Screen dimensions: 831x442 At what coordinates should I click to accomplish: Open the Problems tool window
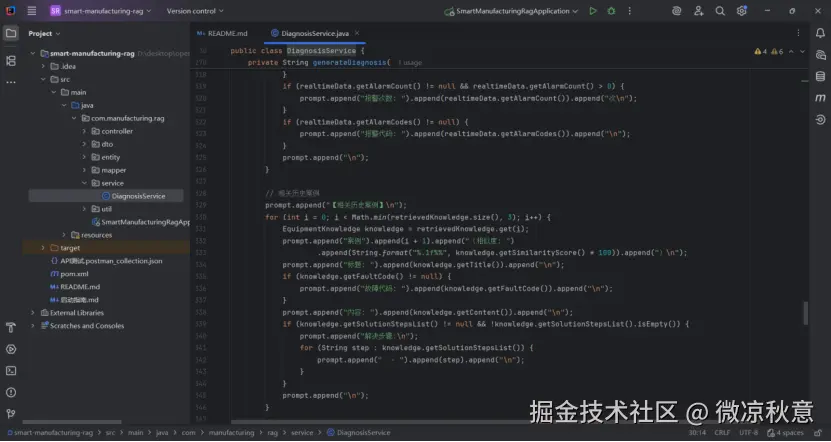tap(11, 392)
